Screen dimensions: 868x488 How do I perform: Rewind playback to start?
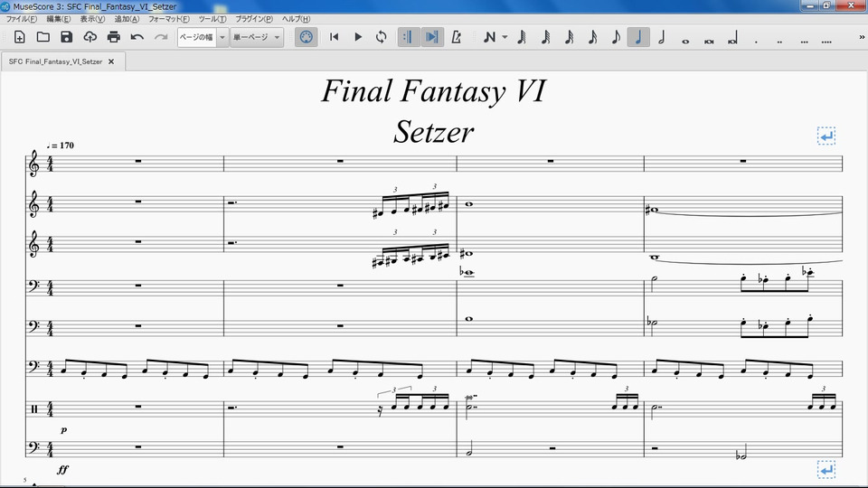334,37
